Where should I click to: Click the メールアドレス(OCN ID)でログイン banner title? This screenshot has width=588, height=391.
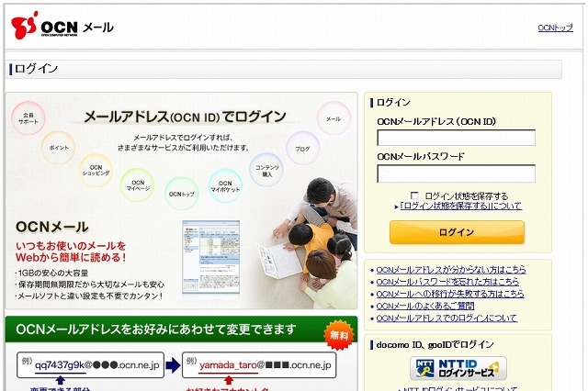click(x=185, y=117)
